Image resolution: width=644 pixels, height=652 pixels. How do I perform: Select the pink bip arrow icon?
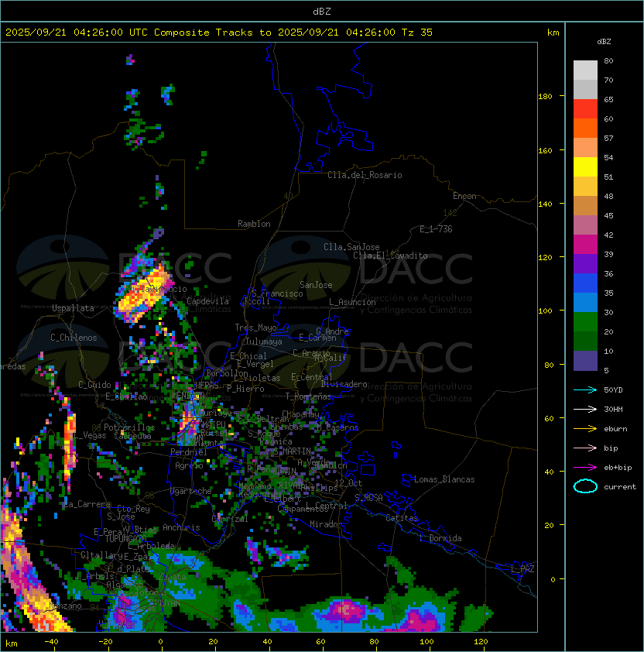coord(585,448)
